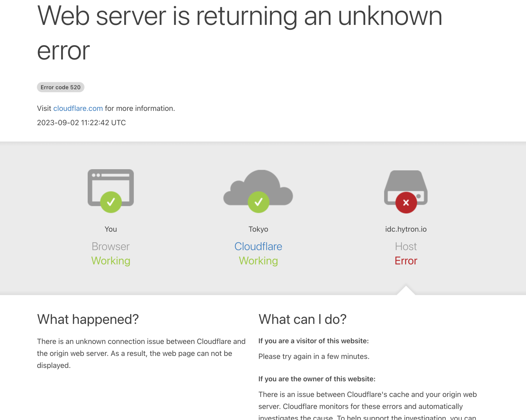Click the idc.hytron.io host name

(406, 229)
